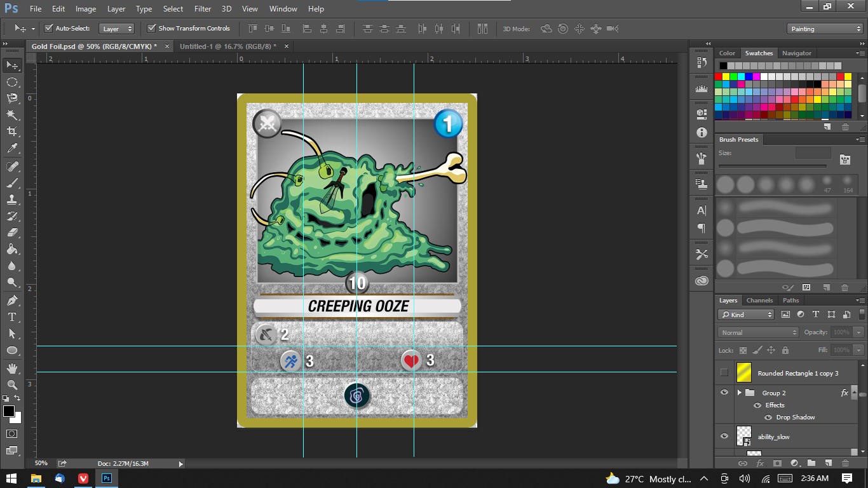The width and height of the screenshot is (868, 488).
Task: Select the Eraser tool
Action: (12, 233)
